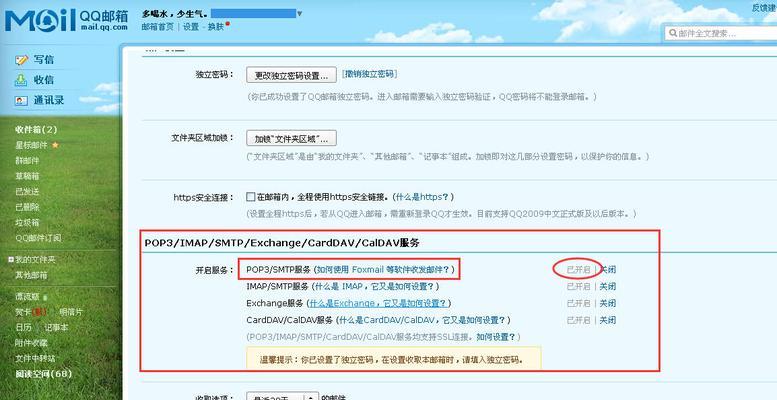Open the 什么是CardDAV/CalDAV help link

tap(422, 320)
